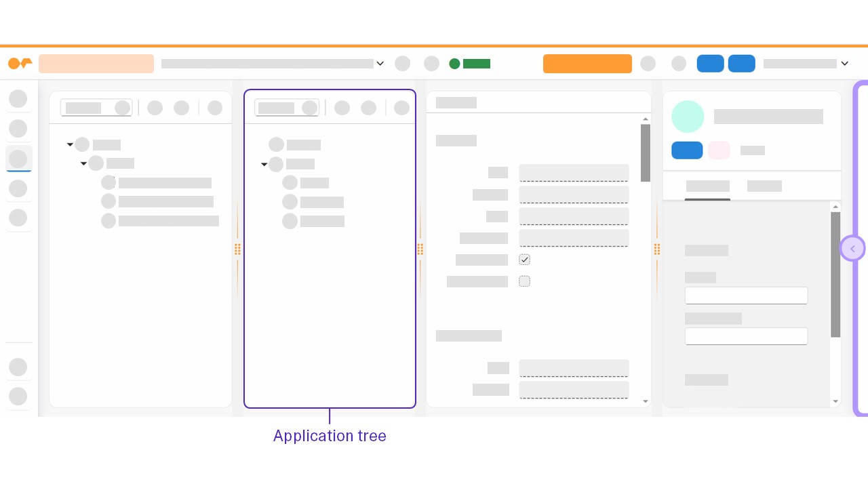Image resolution: width=868 pixels, height=488 pixels.
Task: Click the orange app logo in top-left corner
Action: (x=20, y=64)
